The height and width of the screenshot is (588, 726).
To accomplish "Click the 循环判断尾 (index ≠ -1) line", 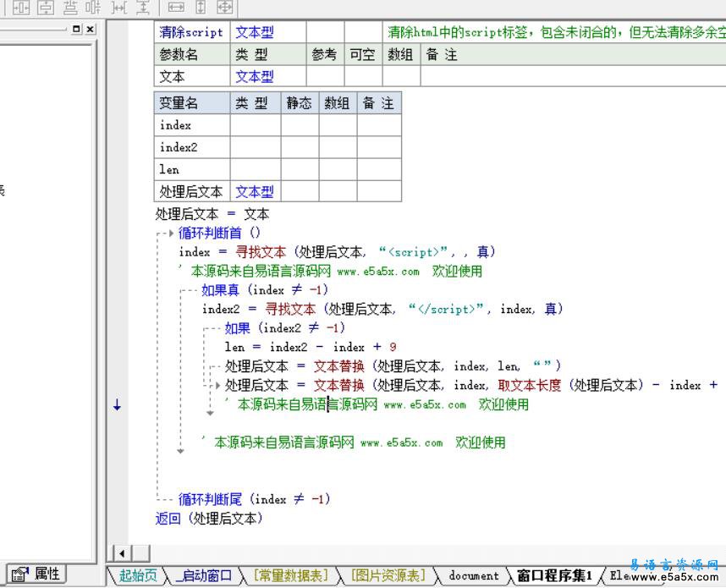I will click(254, 499).
